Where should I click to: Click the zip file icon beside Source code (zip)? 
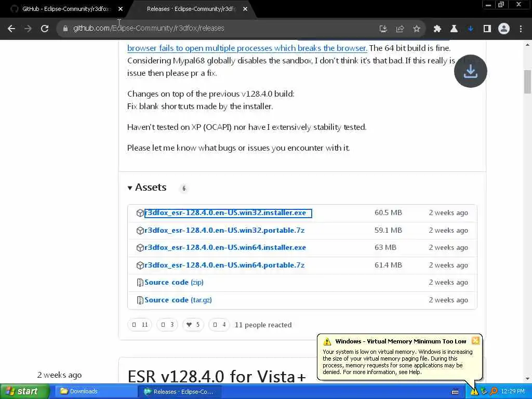(x=140, y=283)
